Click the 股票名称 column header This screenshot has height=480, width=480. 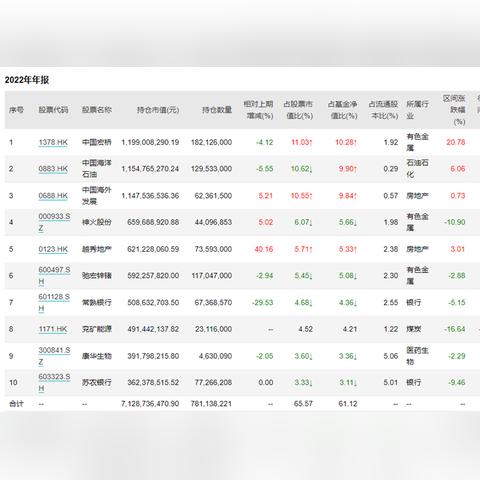[x=97, y=110]
